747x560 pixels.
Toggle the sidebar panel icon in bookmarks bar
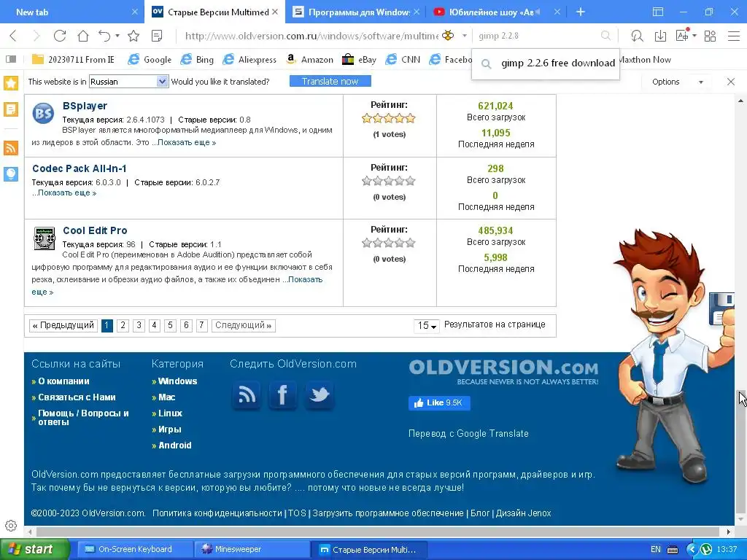click(x=11, y=60)
